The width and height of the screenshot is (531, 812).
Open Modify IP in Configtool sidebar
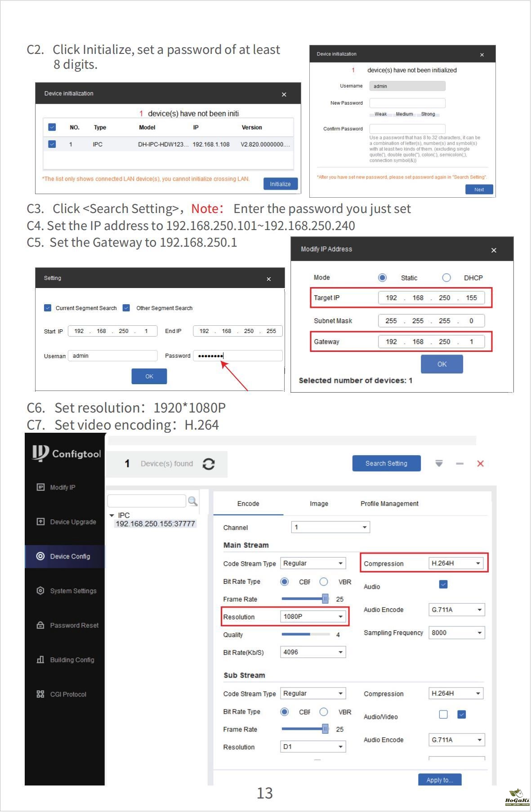point(62,487)
